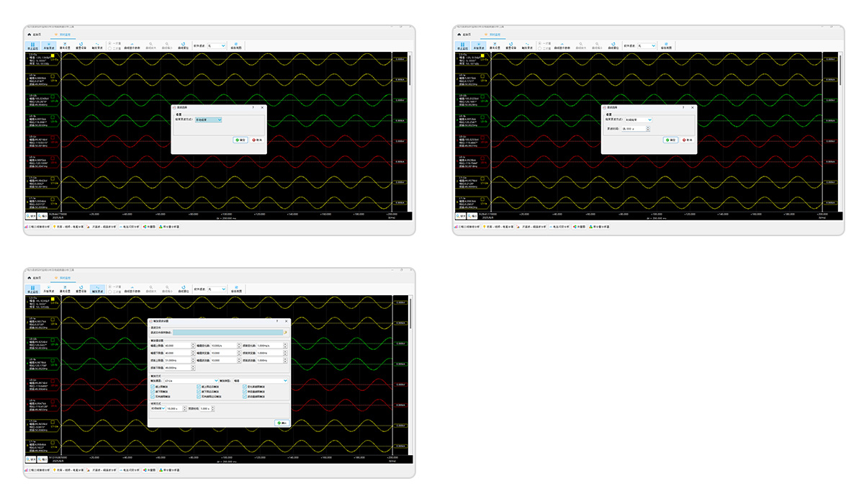Toggle yellow L0-Ua channel checkbox in 时间结束 window
The image size is (864, 504).
tap(482, 56)
